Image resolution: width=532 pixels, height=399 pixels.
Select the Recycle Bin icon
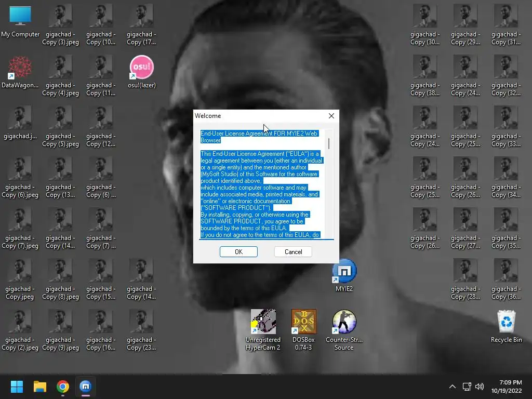pos(506,326)
